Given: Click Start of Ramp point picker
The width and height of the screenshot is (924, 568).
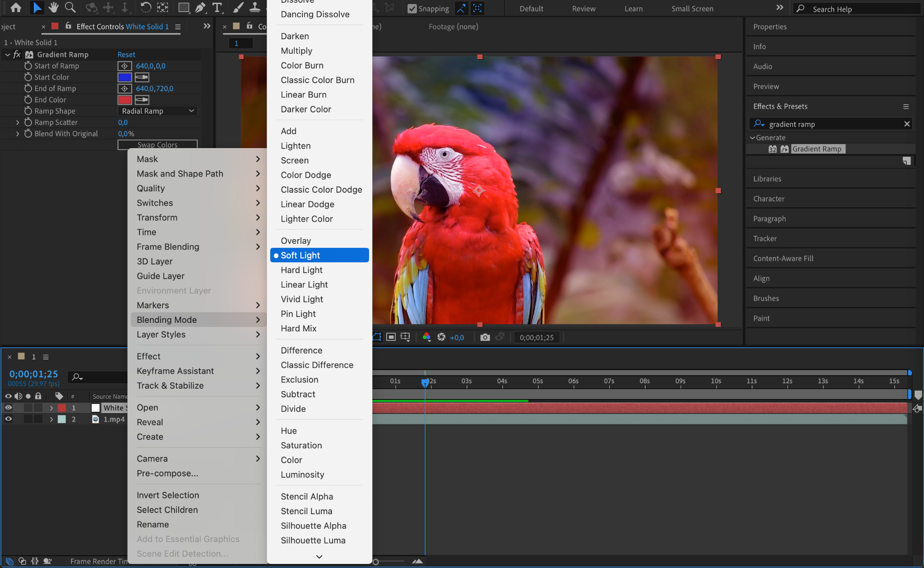Looking at the screenshot, I should [x=125, y=66].
